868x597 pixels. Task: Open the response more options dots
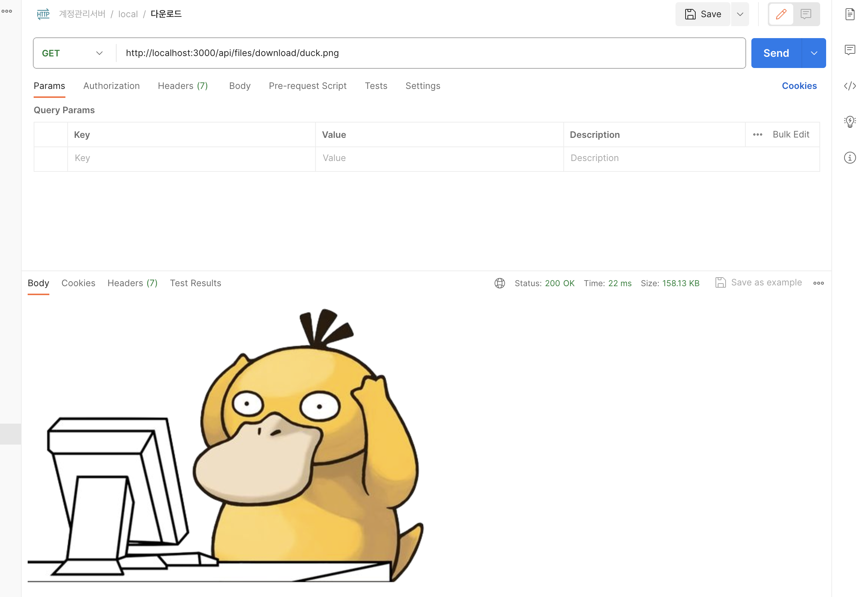pos(818,283)
